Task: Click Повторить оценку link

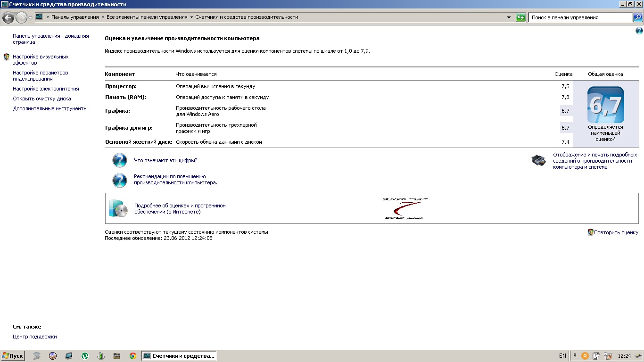Action: pos(616,232)
